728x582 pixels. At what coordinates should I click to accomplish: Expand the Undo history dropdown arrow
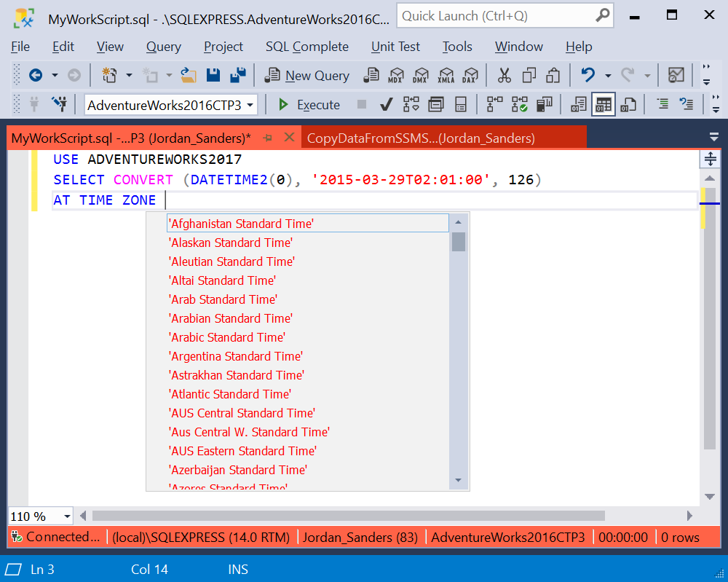coord(608,75)
